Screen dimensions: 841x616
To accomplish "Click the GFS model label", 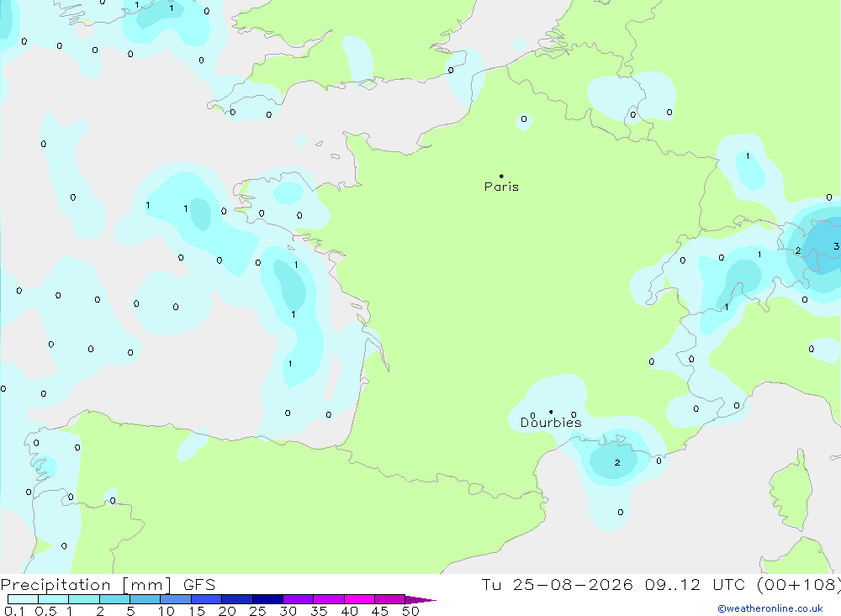I will 199,585.
